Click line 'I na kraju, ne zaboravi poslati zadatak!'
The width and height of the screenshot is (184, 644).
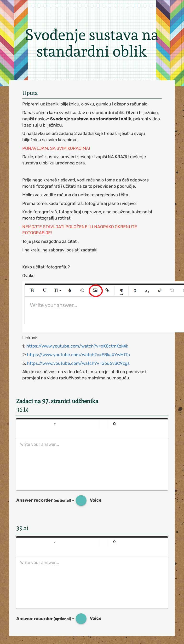(x=60, y=250)
